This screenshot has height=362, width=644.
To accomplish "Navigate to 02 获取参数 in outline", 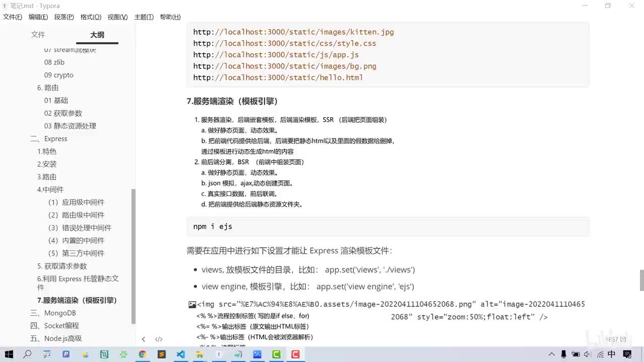I will pyautogui.click(x=63, y=113).
